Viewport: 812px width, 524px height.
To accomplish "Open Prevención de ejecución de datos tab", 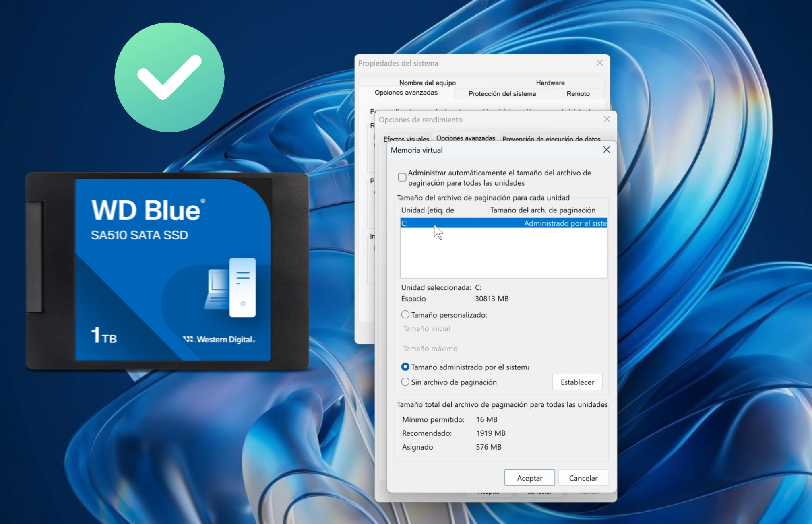I will [x=551, y=139].
